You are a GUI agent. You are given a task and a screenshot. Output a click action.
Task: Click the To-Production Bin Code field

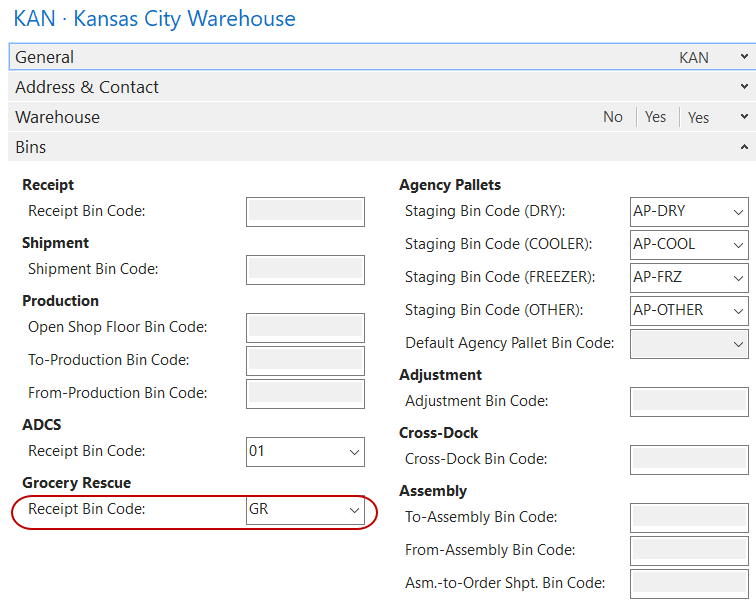[x=305, y=360]
